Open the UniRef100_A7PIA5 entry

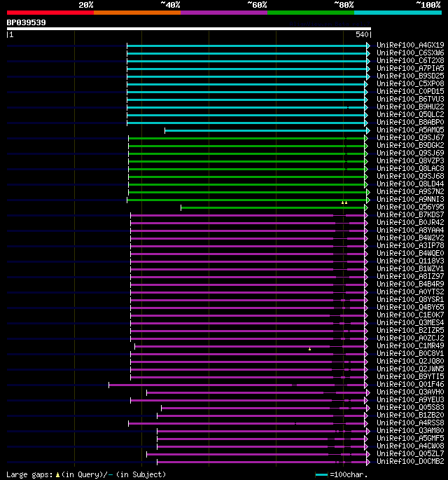(x=410, y=68)
